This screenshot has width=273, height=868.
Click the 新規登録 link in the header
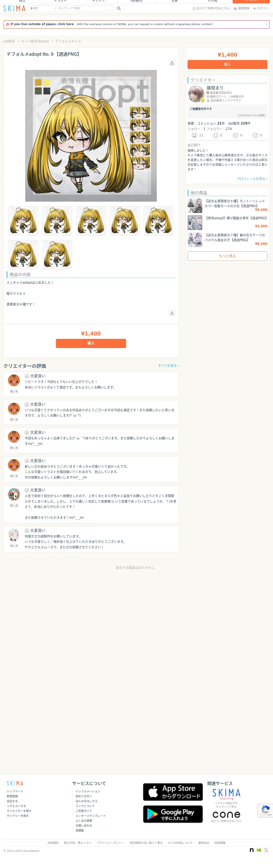coord(242,9)
